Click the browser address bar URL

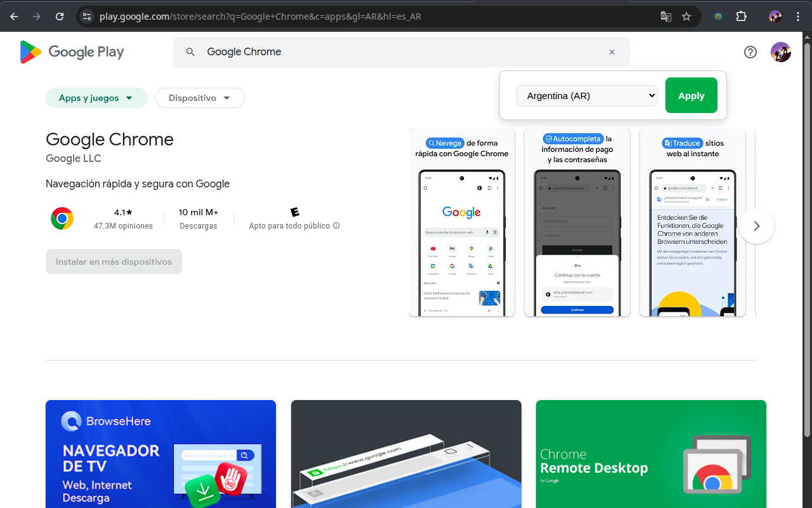click(x=260, y=17)
